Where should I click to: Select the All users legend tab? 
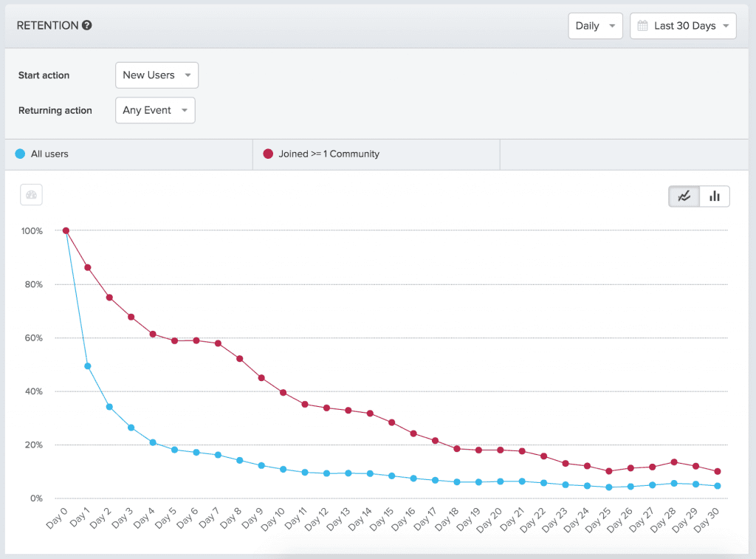(x=126, y=154)
